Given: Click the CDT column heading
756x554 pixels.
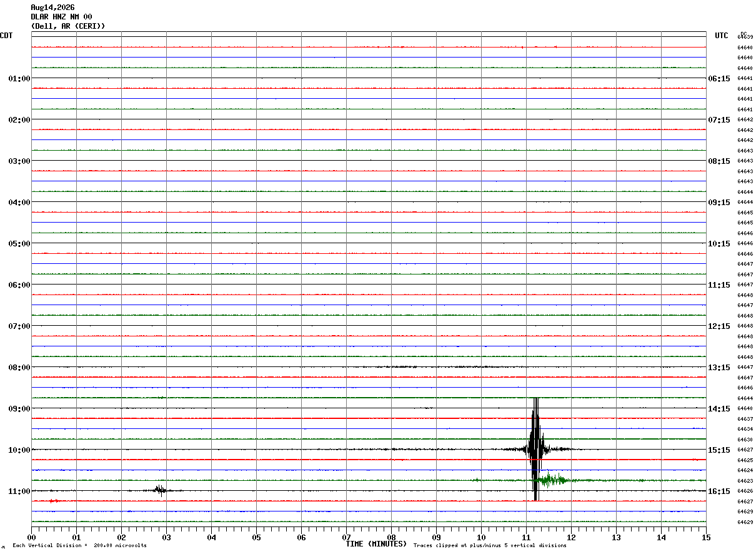Looking at the screenshot, I should [x=6, y=36].
